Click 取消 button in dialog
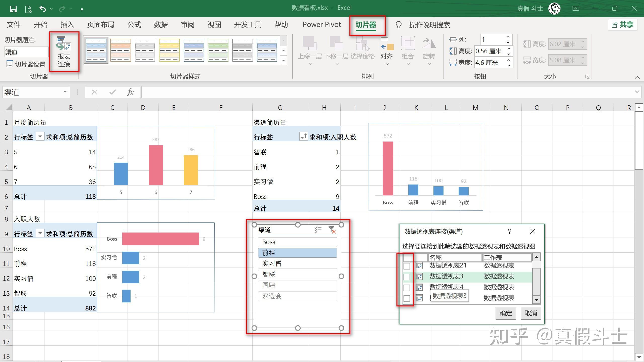Screen dimensions: 644x362 click(x=531, y=313)
